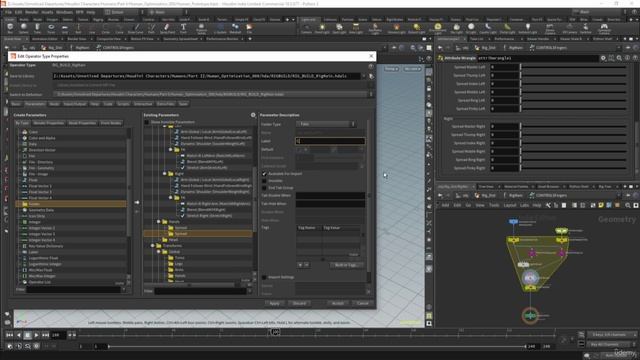Click the add-parameter right arrow icon

click(137, 202)
